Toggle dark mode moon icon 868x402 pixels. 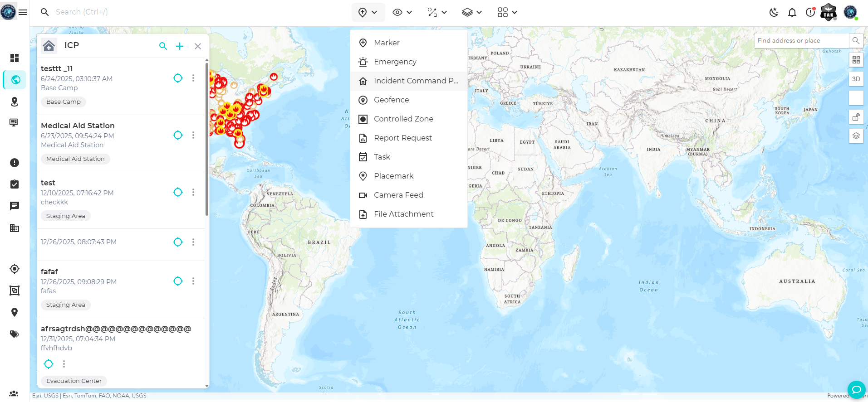coord(774,12)
